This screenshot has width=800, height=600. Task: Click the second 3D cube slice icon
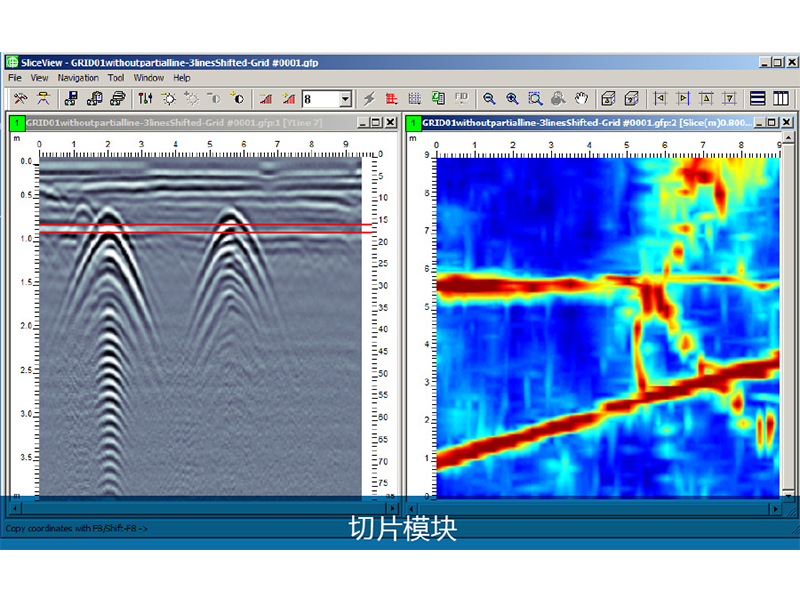632,98
